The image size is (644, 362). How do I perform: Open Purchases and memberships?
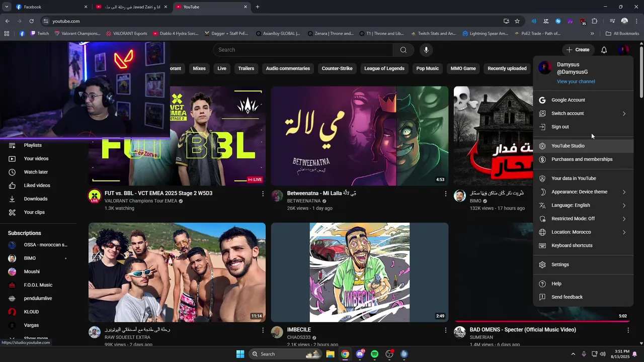[583, 159]
